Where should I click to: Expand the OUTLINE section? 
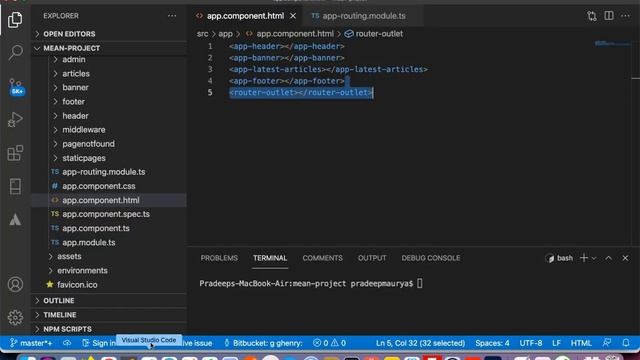point(109,301)
